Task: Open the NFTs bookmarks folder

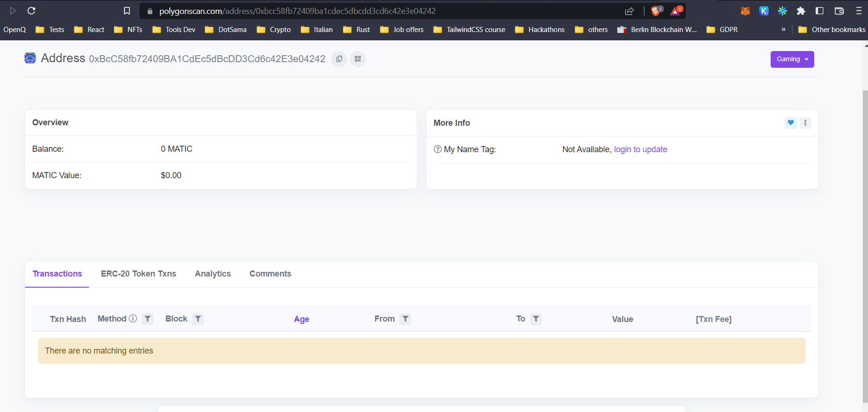Action: tap(128, 29)
